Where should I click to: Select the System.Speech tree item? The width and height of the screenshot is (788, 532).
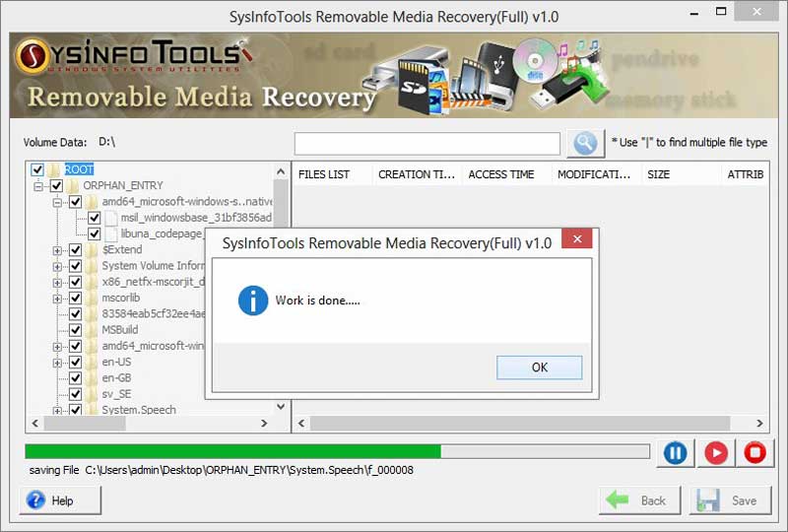pos(139,410)
